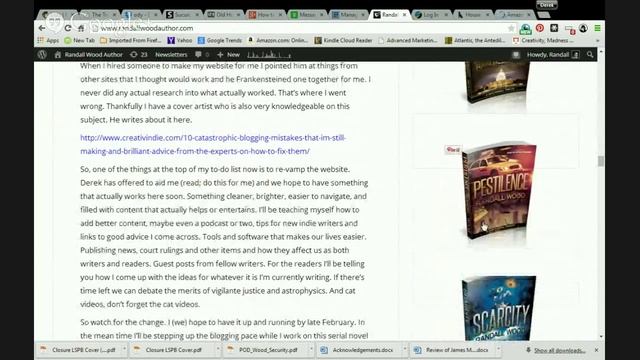This screenshot has height=360, width=640.
Task: Click the scrollbar down arrow
Action: click(x=601, y=337)
